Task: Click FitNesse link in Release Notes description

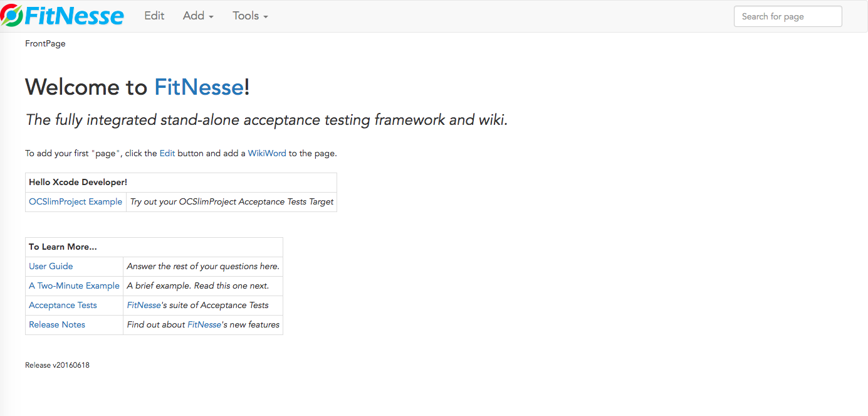Action: [x=204, y=324]
